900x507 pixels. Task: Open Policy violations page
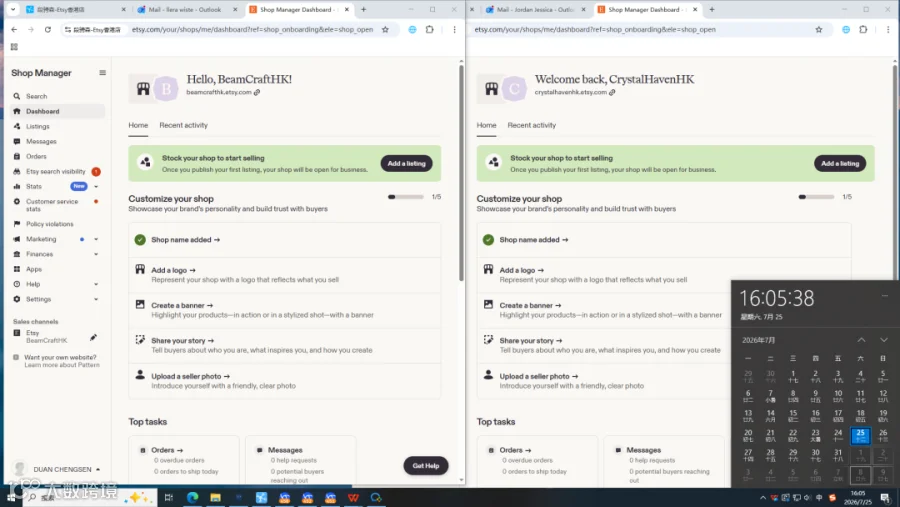(x=49, y=224)
